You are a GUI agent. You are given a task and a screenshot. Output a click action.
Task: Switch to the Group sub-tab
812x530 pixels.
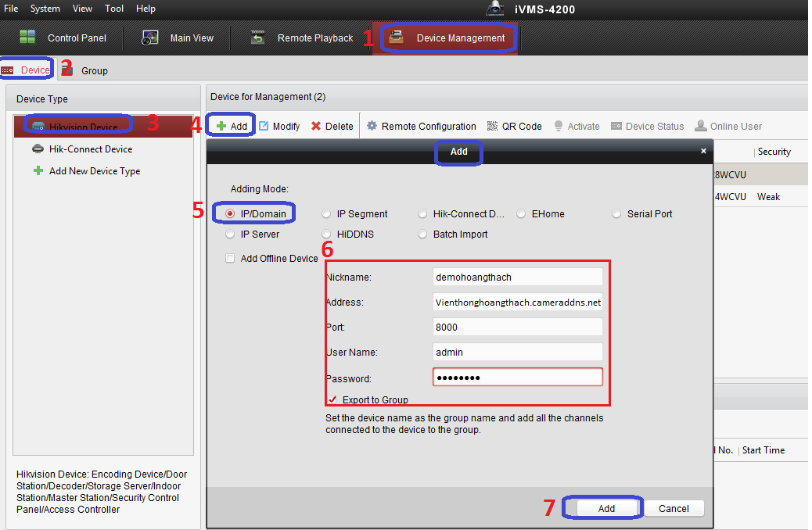86,70
